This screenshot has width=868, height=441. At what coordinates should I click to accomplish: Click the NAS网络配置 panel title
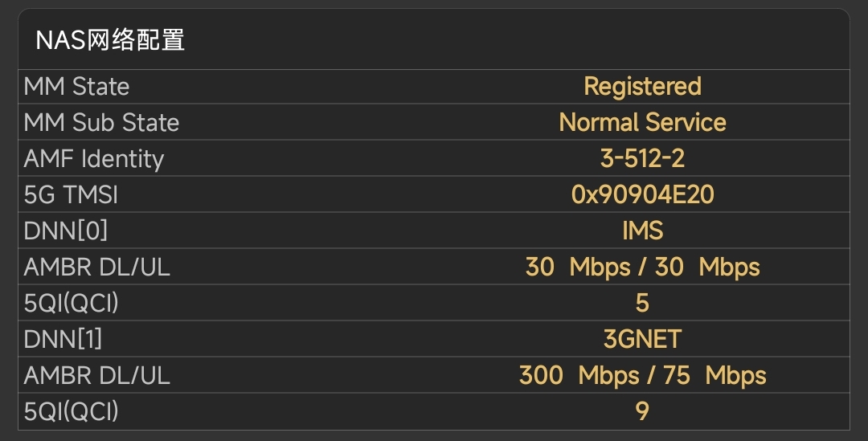(x=111, y=40)
